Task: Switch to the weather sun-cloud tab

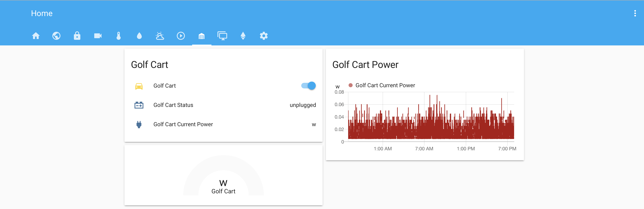Action: tap(160, 36)
